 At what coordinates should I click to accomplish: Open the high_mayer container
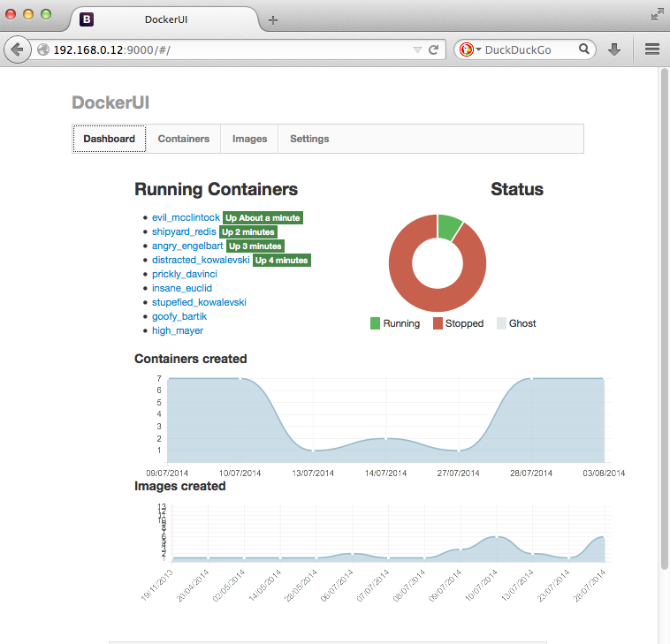178,330
